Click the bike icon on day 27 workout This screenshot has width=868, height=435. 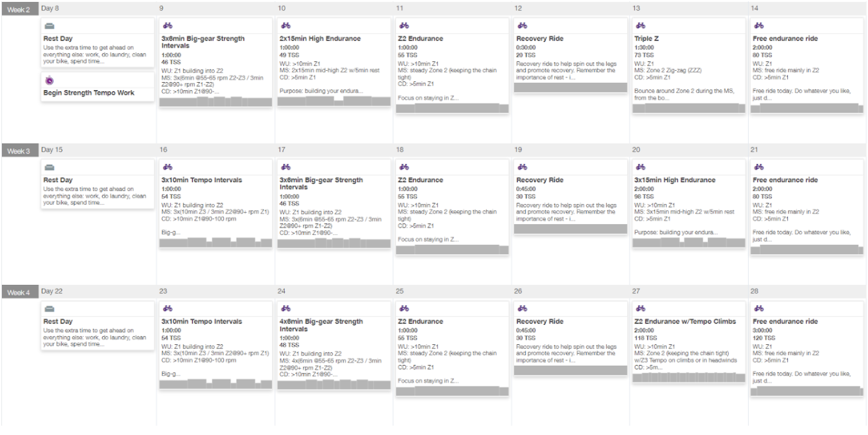641,309
